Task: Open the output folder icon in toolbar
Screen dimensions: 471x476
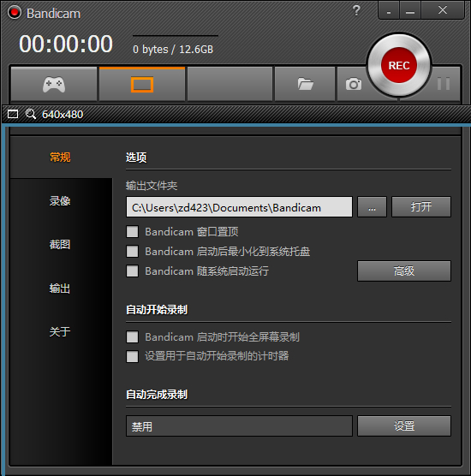Action: coord(305,84)
